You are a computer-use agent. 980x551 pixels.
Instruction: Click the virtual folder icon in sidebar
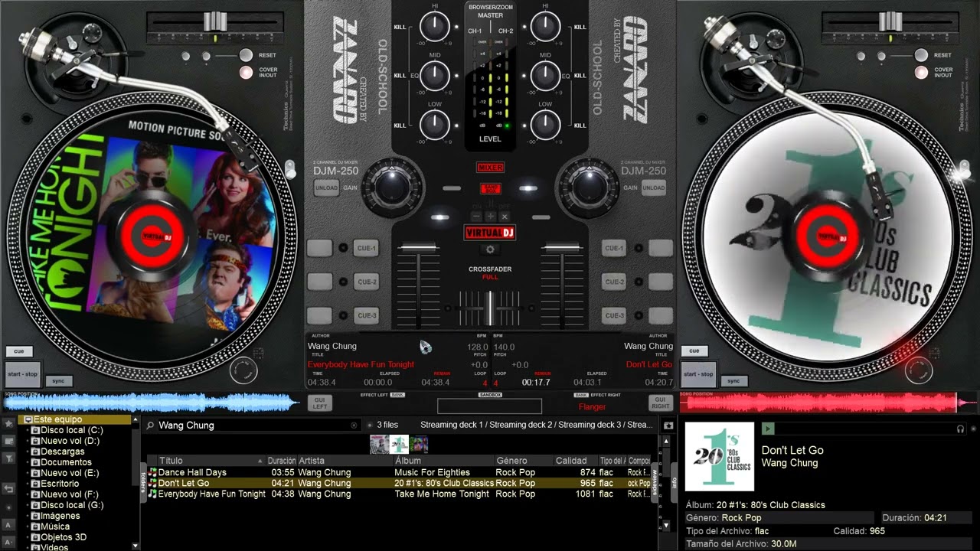click(x=8, y=441)
